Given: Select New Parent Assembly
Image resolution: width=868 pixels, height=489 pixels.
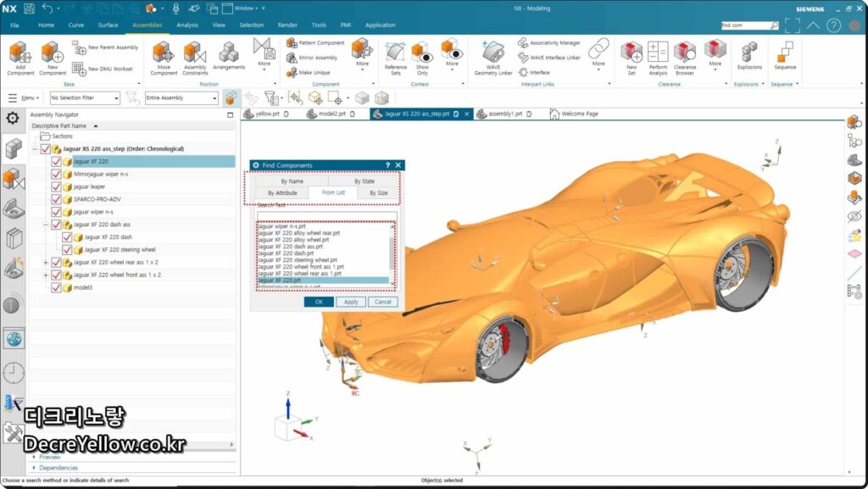Looking at the screenshot, I should [106, 47].
